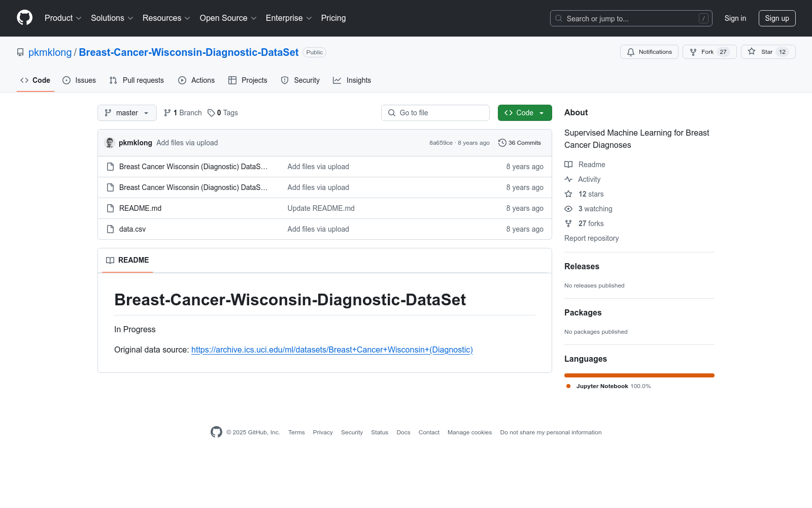The width and height of the screenshot is (812, 508).
Task: Click the branch icon next to 1 Branch
Action: pyautogui.click(x=167, y=113)
